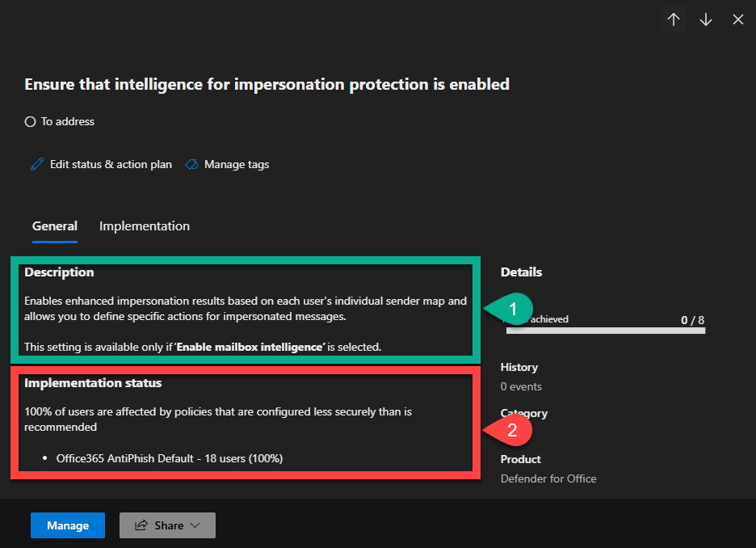Click the 0 events History text
This screenshot has height=548, width=756.
pyautogui.click(x=521, y=386)
